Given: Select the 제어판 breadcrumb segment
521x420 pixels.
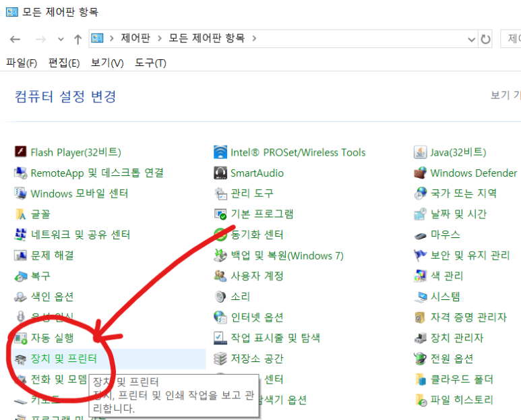Looking at the screenshot, I should [135, 38].
